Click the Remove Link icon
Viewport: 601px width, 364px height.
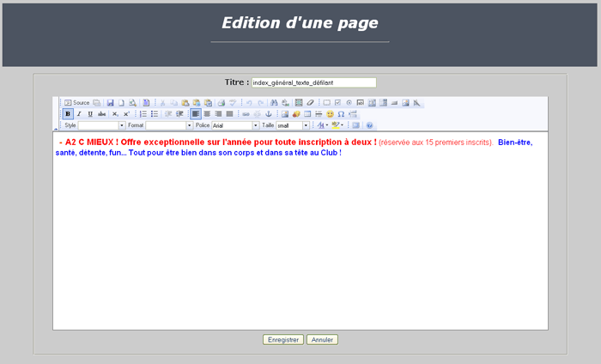coord(258,114)
